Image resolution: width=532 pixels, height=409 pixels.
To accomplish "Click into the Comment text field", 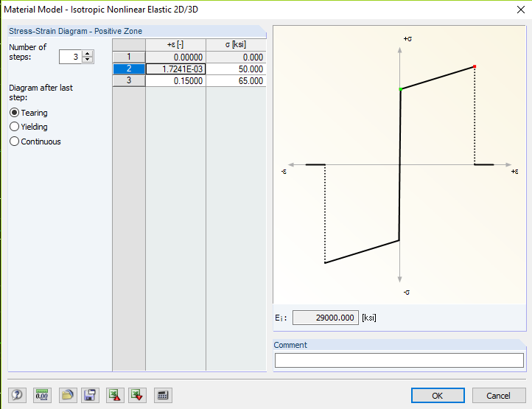I will coord(399,360).
